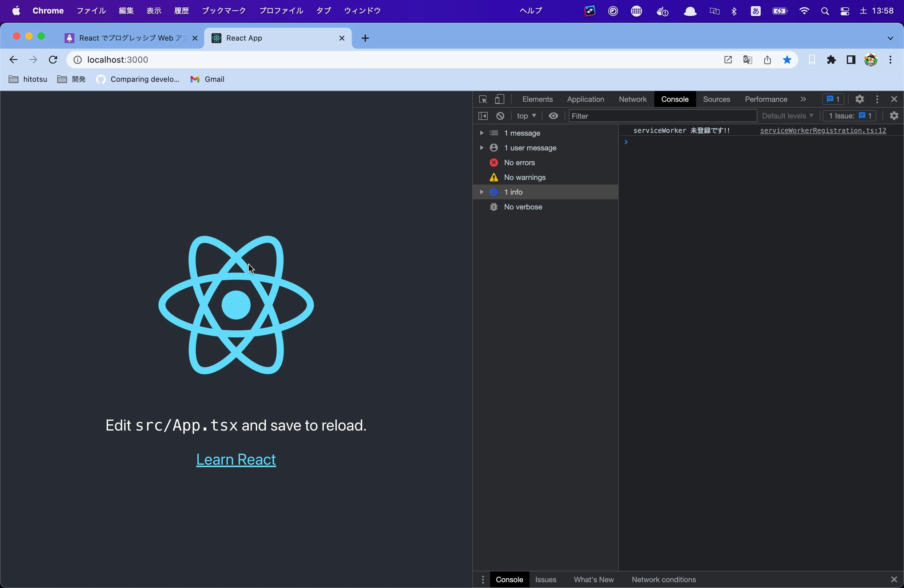
Task: Open the top JavaScript context dropdown
Action: click(x=526, y=116)
